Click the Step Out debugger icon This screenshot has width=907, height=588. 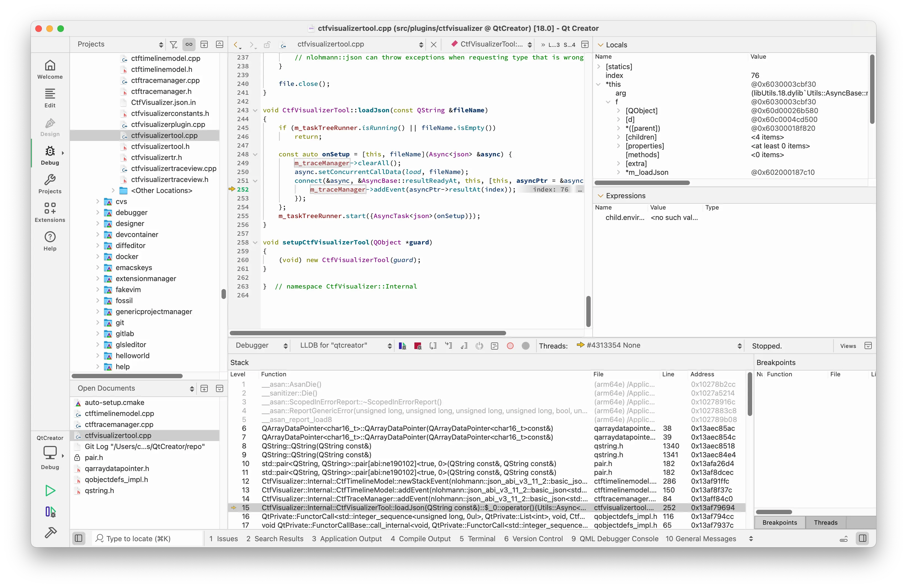point(464,346)
